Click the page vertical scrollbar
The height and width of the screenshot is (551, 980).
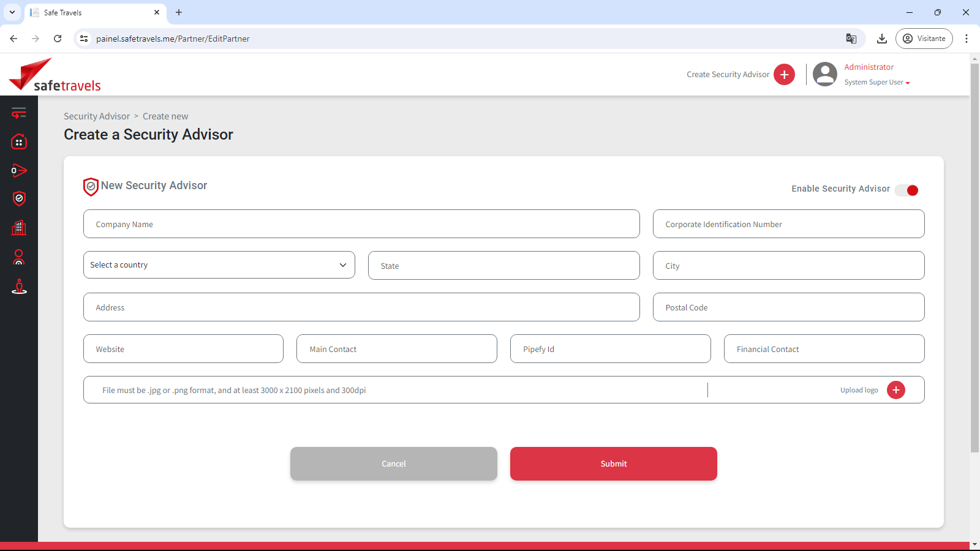click(x=974, y=257)
